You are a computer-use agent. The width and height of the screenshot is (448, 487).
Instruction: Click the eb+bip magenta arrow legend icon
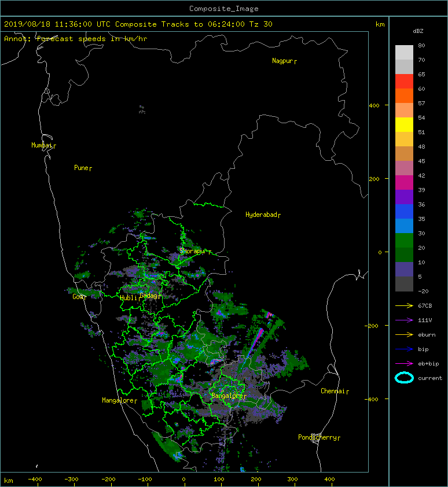point(404,364)
